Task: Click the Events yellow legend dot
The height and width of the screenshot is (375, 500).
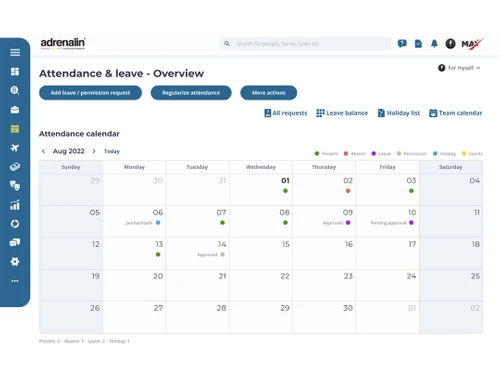Action: tap(464, 154)
